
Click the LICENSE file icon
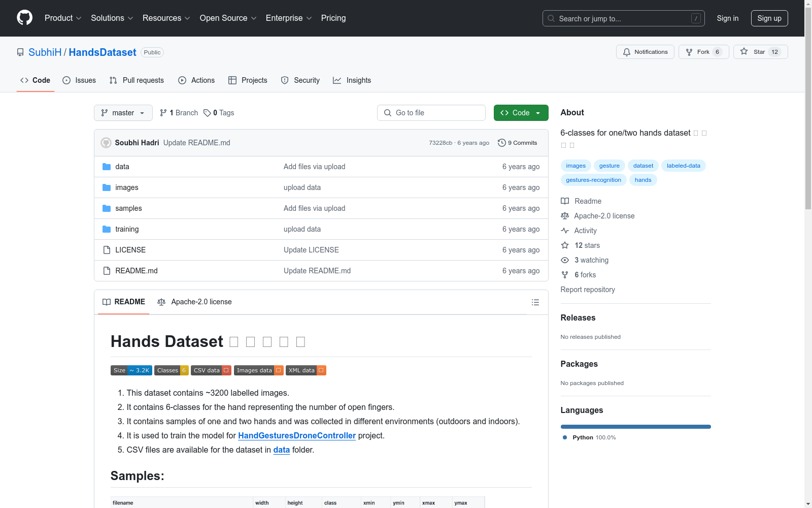tap(107, 250)
